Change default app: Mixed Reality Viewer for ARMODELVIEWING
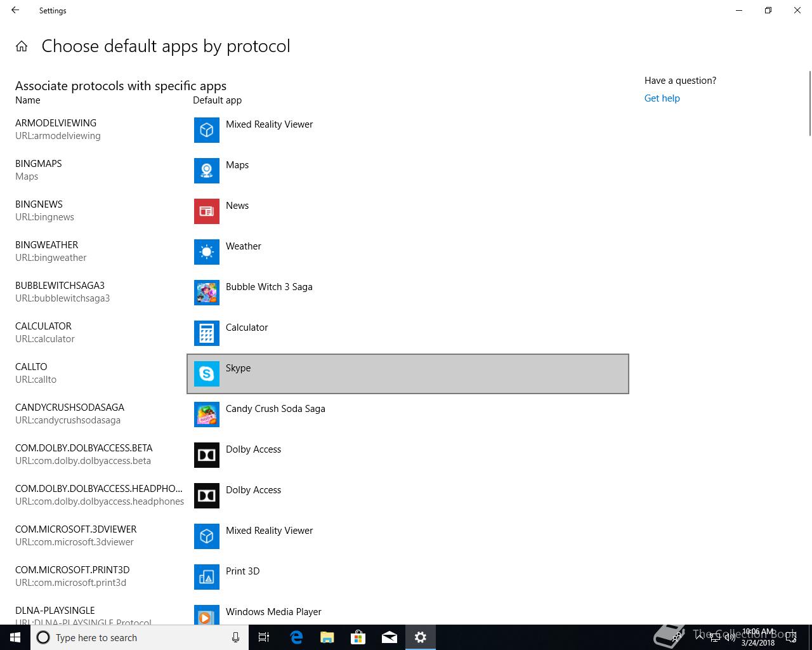This screenshot has width=812, height=650. (408, 130)
